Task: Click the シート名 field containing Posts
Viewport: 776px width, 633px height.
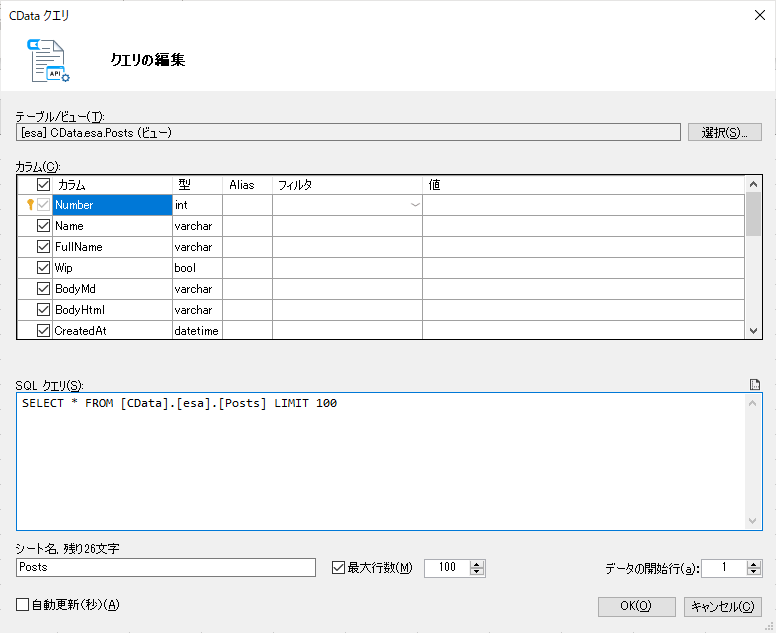Action: tap(166, 568)
